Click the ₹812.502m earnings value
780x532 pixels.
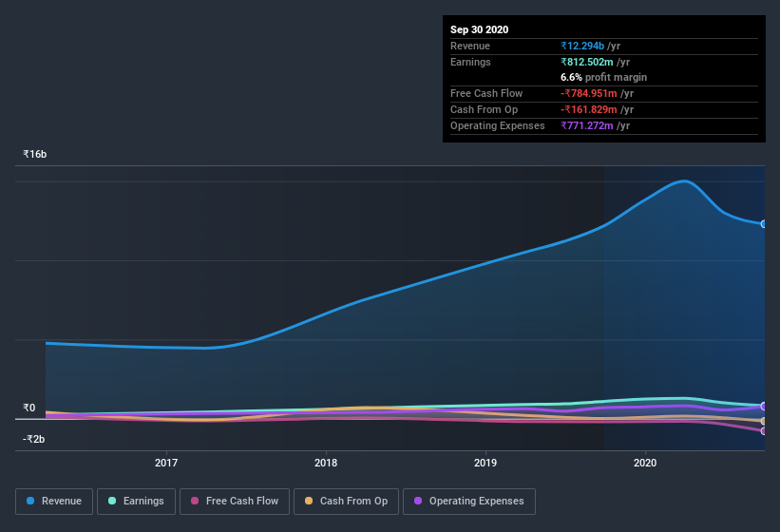tap(587, 62)
